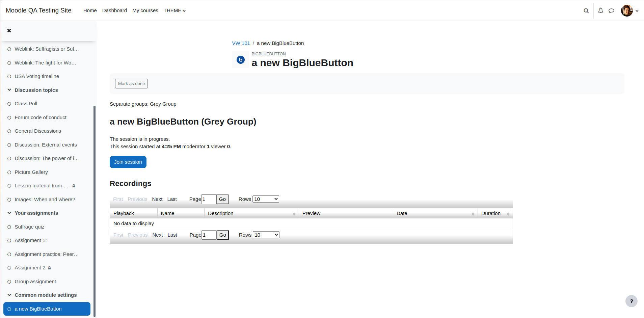644x318 pixels.
Task: Click completion circle for Class Poll
Action: 9,104
